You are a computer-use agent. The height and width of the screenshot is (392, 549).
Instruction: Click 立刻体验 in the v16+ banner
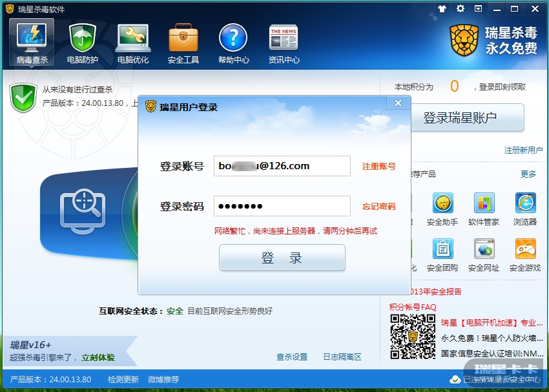98,358
